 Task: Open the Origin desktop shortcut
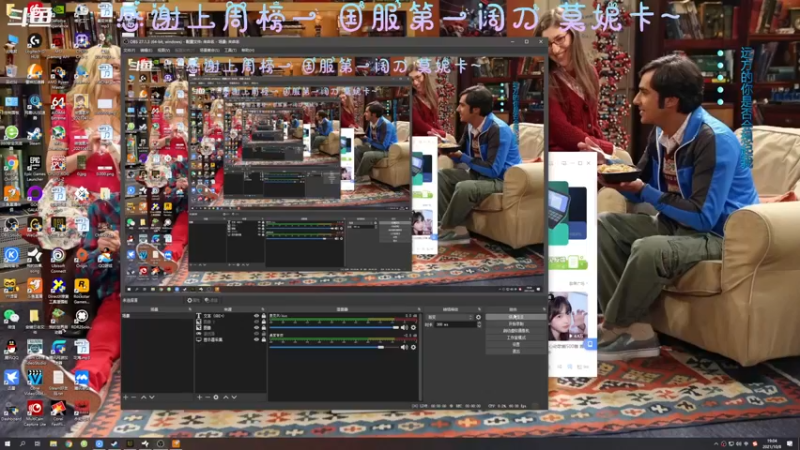(x=82, y=255)
